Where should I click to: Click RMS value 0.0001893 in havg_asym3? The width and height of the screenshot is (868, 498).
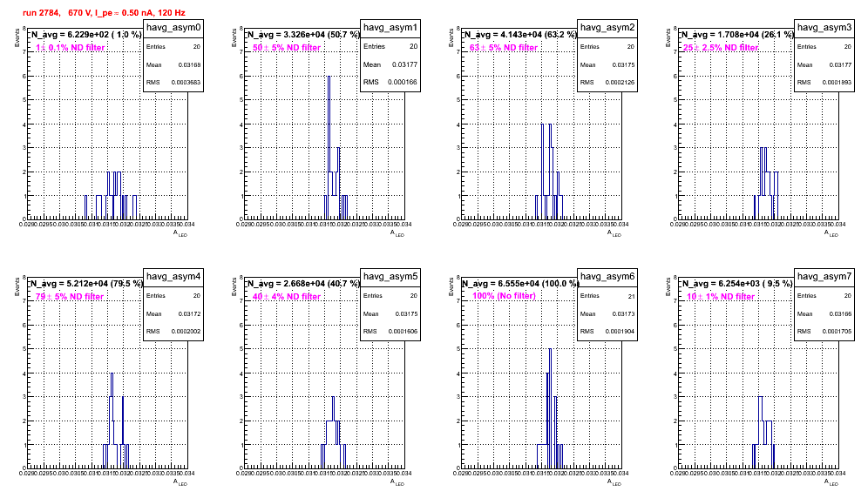[x=837, y=83]
